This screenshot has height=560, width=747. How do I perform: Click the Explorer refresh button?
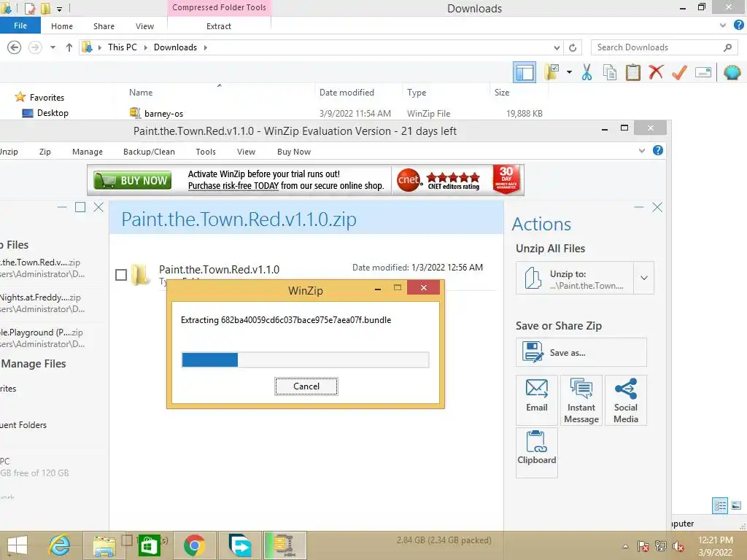tap(573, 47)
